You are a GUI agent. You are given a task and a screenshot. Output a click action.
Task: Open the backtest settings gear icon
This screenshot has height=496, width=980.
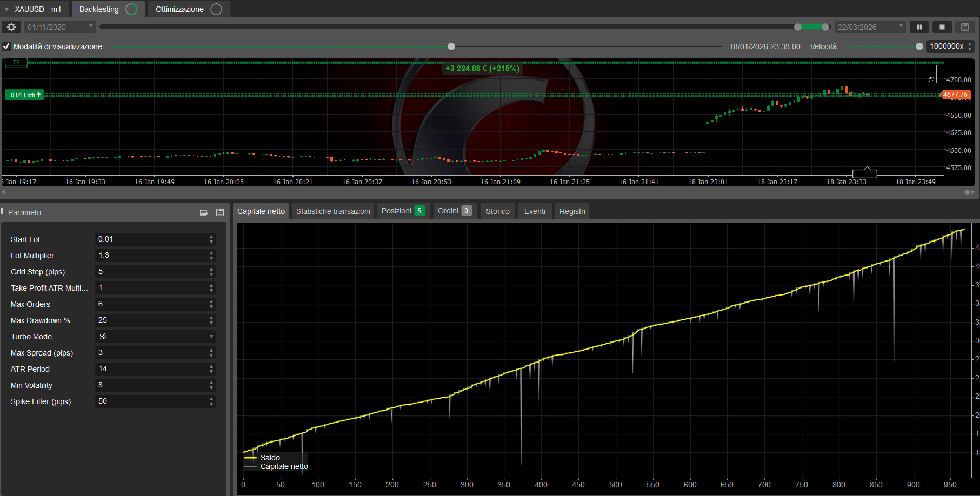(x=11, y=26)
